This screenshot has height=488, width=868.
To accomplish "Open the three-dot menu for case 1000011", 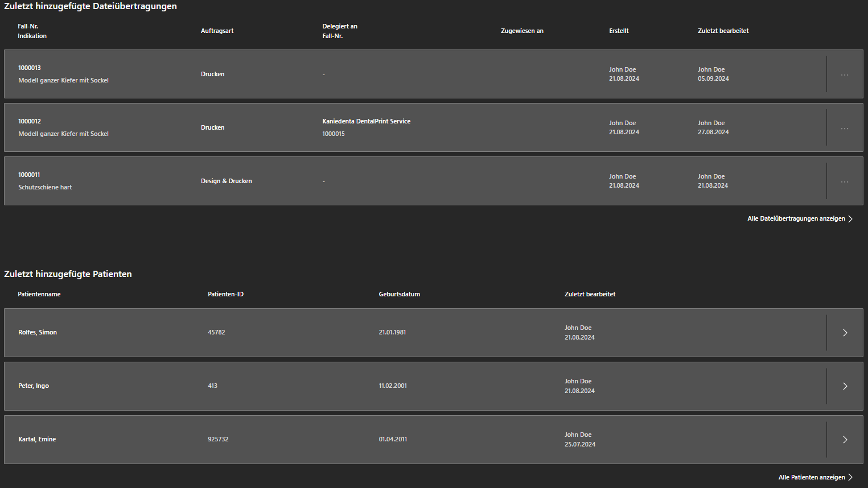I will pyautogui.click(x=845, y=181).
